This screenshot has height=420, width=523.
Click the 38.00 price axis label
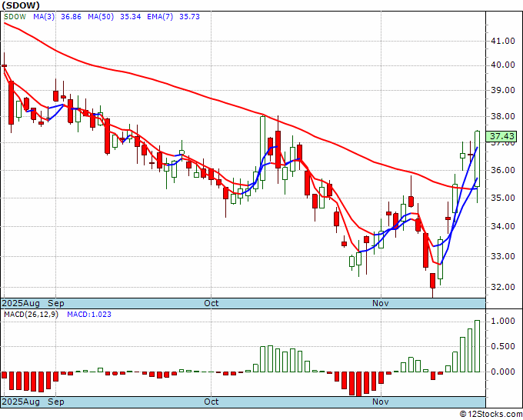pyautogui.click(x=503, y=116)
